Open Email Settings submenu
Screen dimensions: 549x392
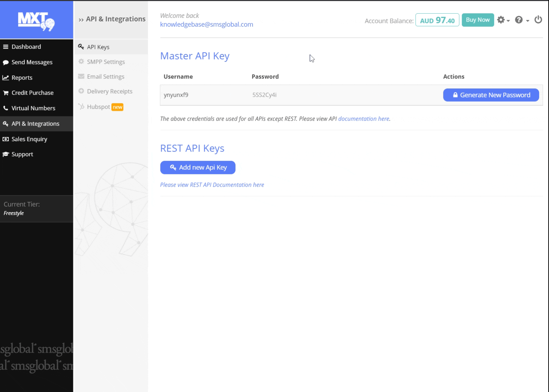[106, 77]
